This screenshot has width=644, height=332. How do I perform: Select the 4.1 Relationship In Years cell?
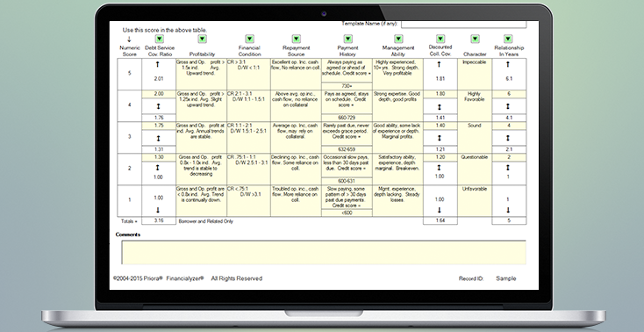(x=509, y=118)
